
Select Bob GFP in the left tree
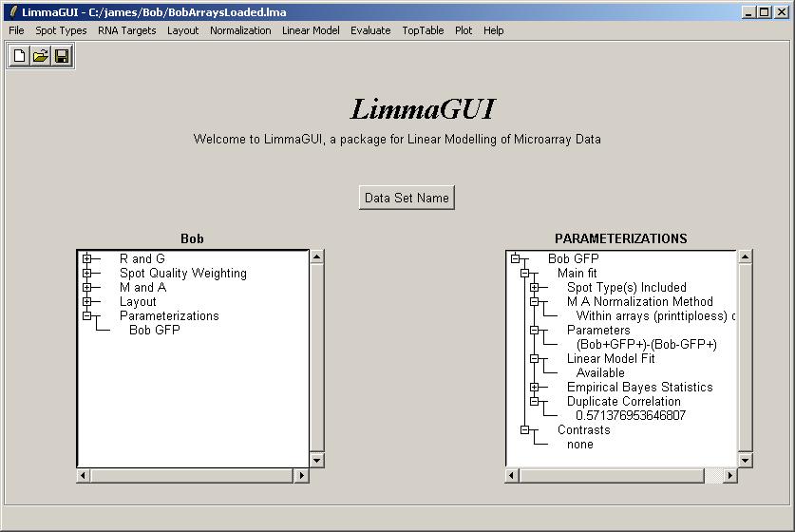click(x=155, y=331)
